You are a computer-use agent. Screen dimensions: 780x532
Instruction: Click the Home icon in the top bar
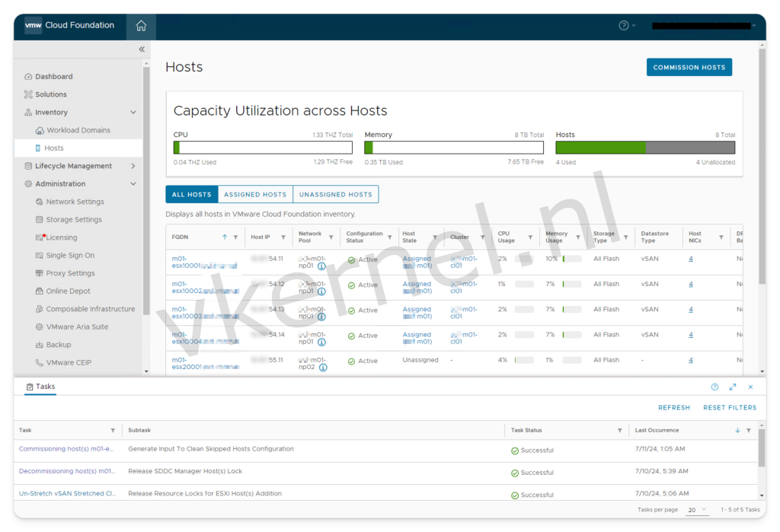[141, 26]
